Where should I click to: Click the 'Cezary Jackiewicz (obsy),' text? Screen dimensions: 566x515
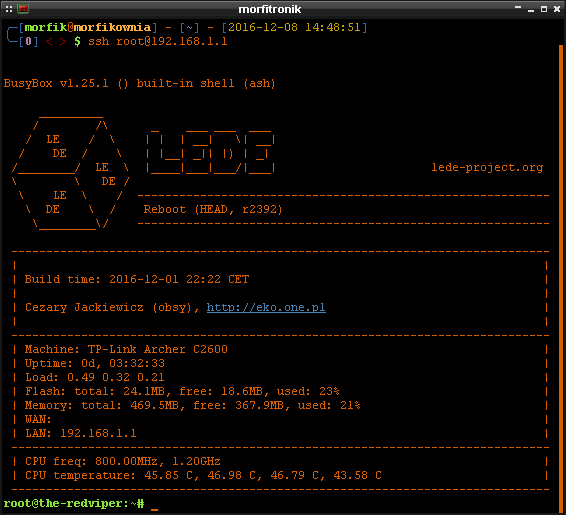pos(112,307)
